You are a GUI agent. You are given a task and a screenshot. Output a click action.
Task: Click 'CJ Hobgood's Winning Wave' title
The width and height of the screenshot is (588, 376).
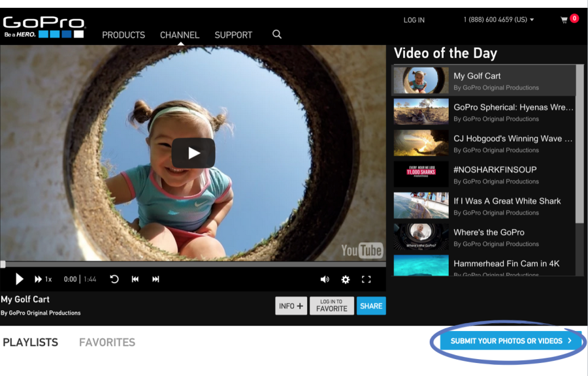click(x=513, y=138)
